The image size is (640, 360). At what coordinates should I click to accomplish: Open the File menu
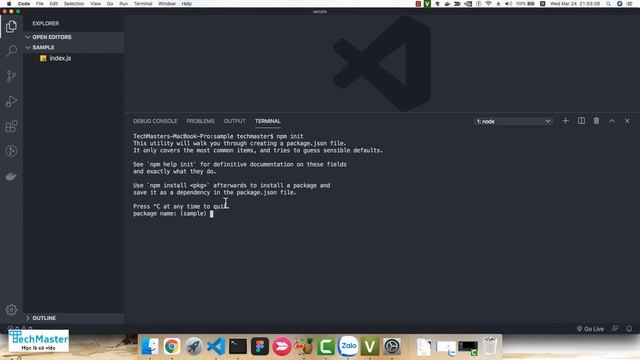39,4
